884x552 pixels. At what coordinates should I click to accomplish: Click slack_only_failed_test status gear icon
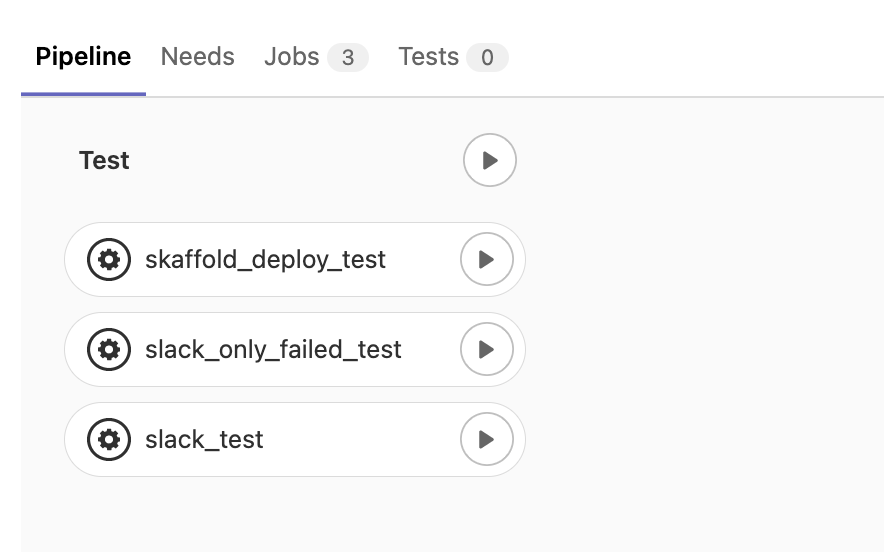click(x=109, y=349)
